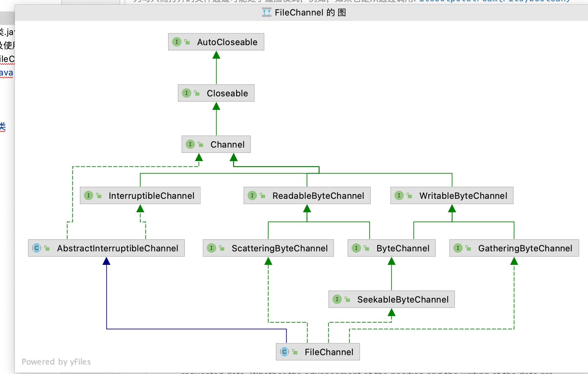Click the Powered by yFiles text
The height and width of the screenshot is (374, 588).
(x=56, y=362)
